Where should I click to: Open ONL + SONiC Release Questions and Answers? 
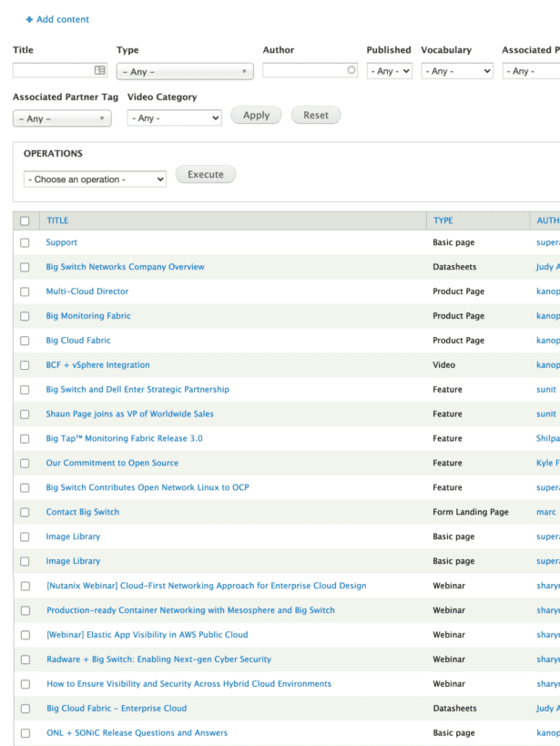[x=137, y=732]
